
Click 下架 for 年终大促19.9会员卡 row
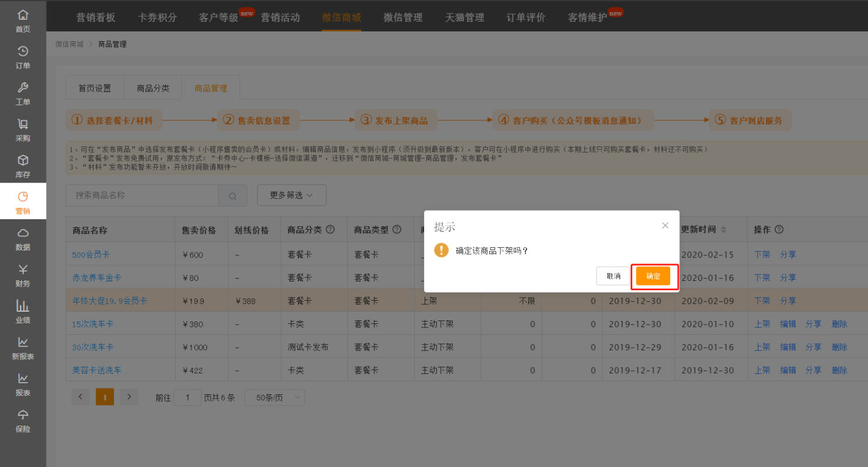click(762, 301)
